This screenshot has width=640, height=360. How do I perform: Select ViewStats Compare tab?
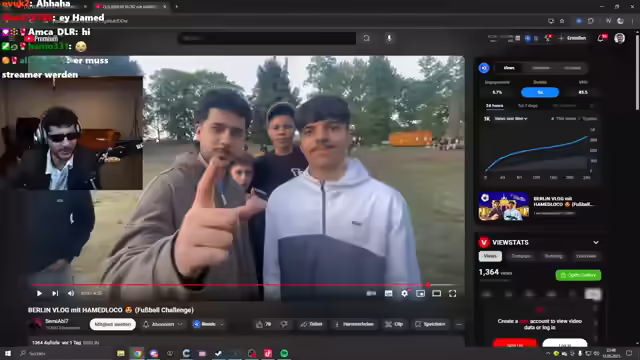pyautogui.click(x=521, y=256)
